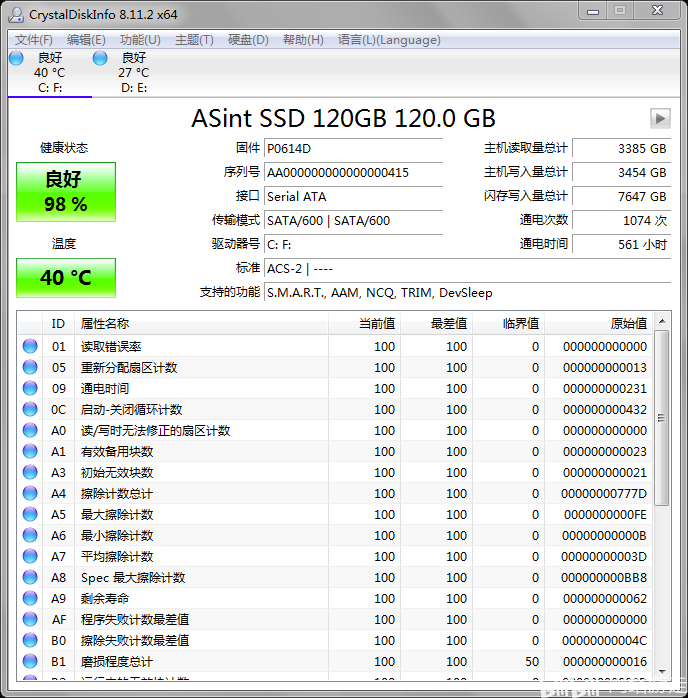Select raw value 0000000777D
This screenshot has width=688, height=698.
[x=604, y=494]
